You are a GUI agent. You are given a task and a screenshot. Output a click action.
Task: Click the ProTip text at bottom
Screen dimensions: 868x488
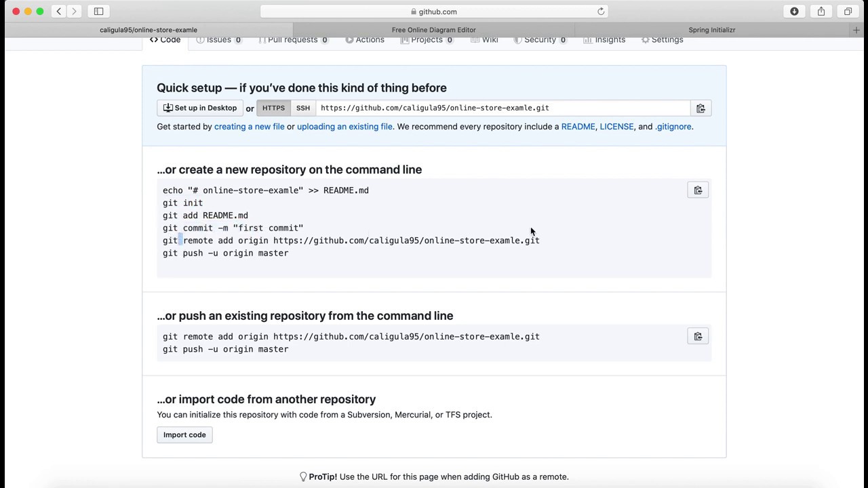(x=434, y=477)
